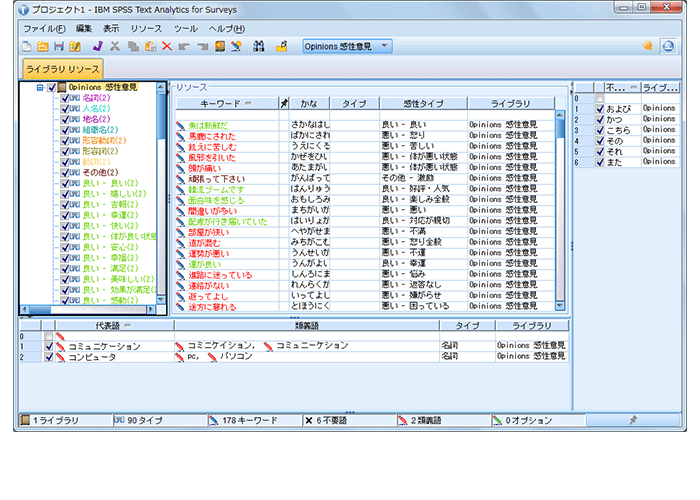Open a project with the folder icon
Screen dimensions: 700x500
click(x=43, y=46)
